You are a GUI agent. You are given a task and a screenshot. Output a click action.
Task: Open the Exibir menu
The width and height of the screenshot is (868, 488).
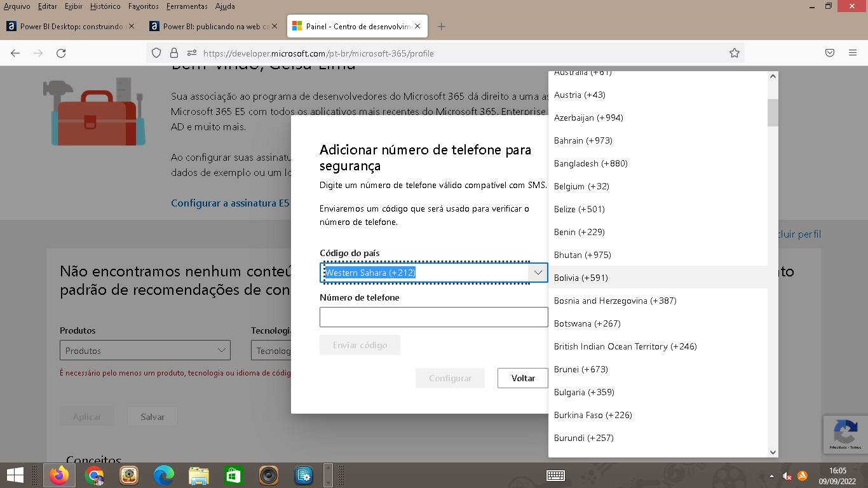[74, 6]
